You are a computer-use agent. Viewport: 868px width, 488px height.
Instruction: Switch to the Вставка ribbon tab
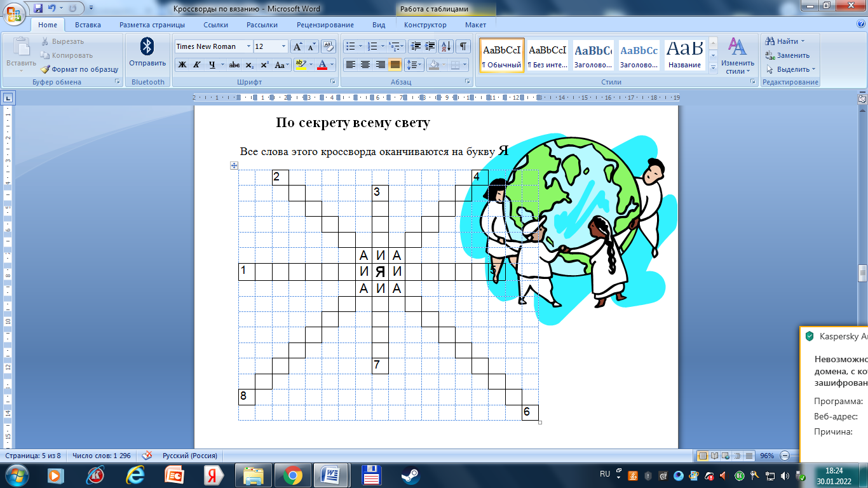[x=88, y=25]
